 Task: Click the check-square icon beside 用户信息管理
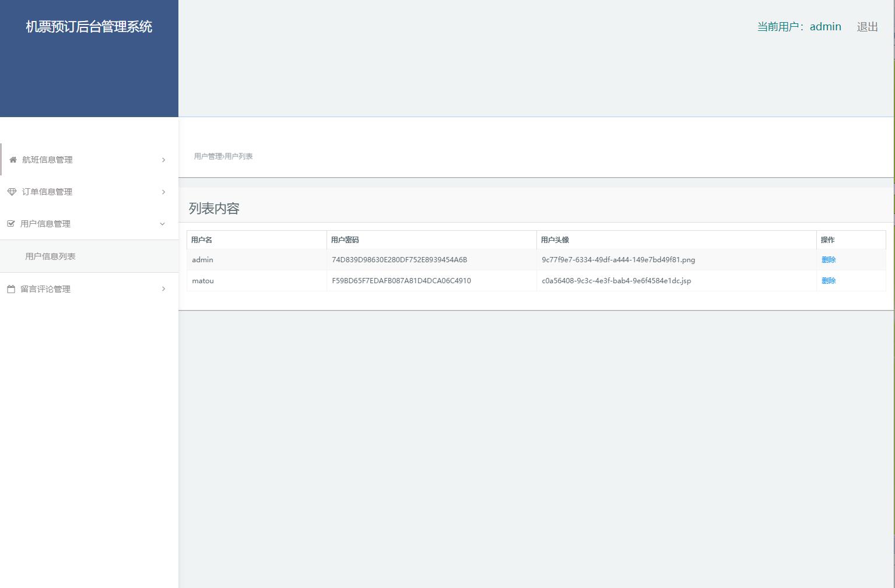[10, 224]
